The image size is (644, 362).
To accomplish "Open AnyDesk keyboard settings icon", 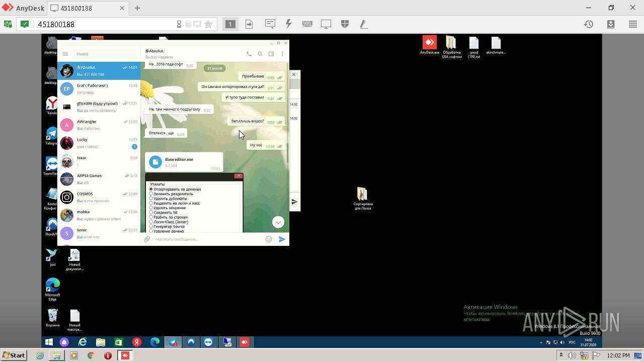I will pos(307,24).
